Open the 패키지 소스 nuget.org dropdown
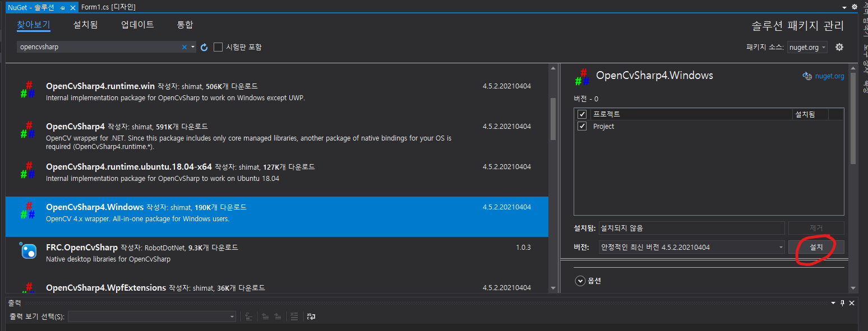Screen dimensions: 868x331 (x=807, y=48)
